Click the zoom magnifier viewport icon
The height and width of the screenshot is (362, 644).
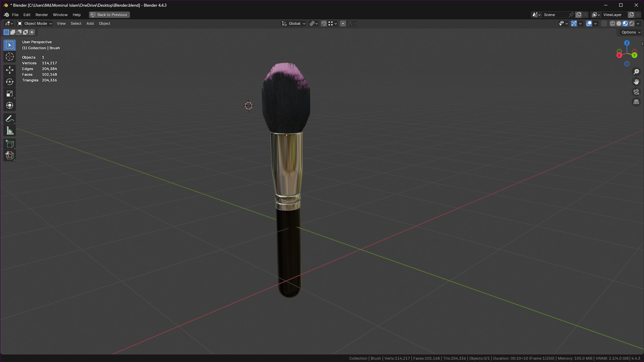tap(636, 72)
